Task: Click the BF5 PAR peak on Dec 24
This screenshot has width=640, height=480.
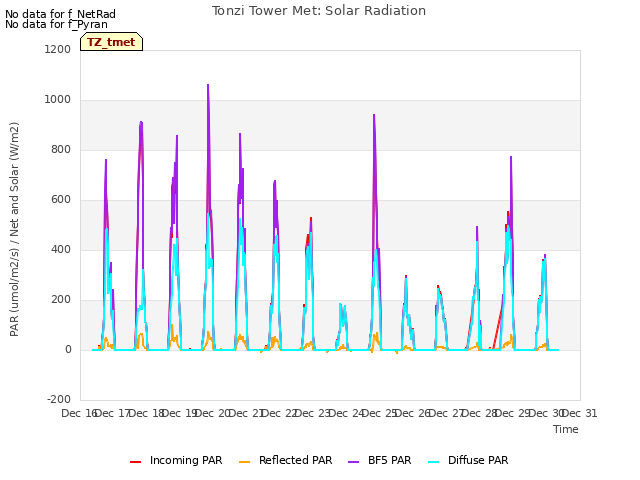Action: [374, 115]
